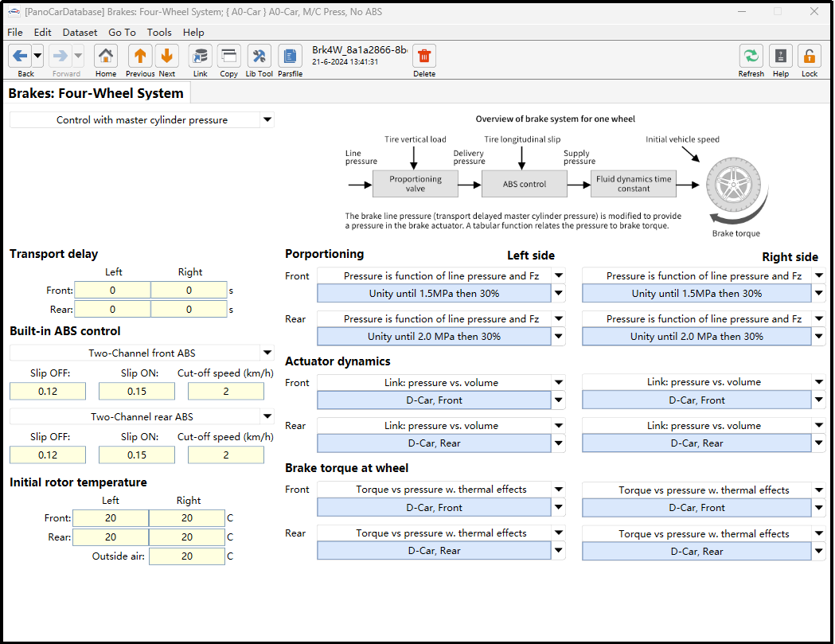Click front left rotor temperature field
The width and height of the screenshot is (835, 644).
pyautogui.click(x=111, y=518)
